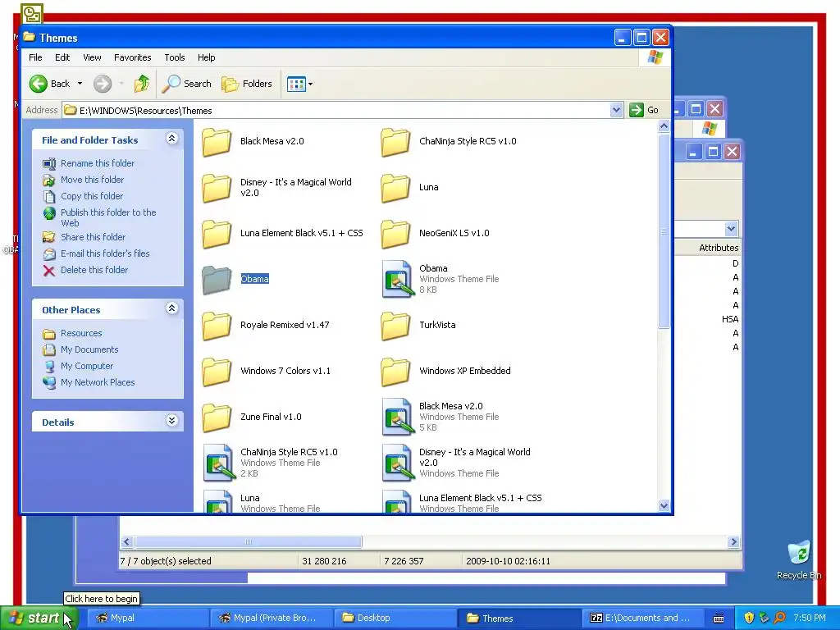Go to Resources in Other Places
840x630 pixels.
(x=81, y=333)
